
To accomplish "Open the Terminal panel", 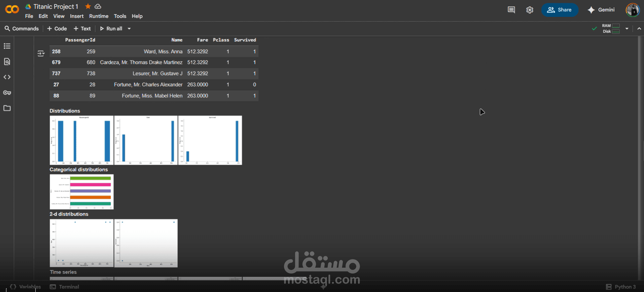I will point(64,287).
